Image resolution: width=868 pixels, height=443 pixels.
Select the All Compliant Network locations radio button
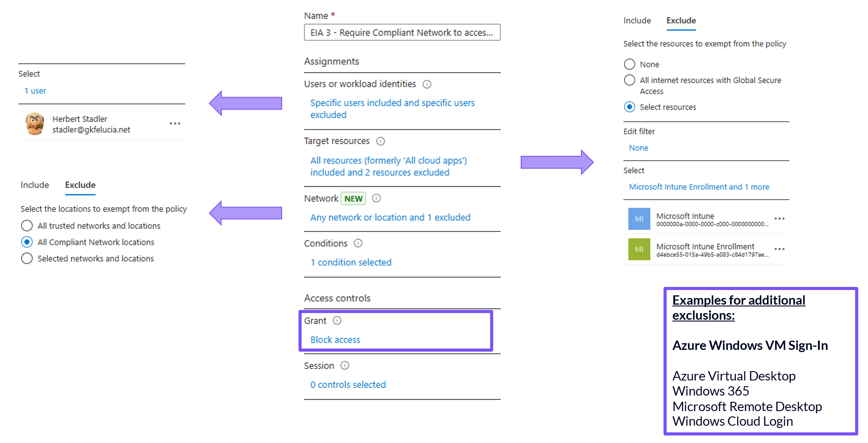click(x=27, y=242)
